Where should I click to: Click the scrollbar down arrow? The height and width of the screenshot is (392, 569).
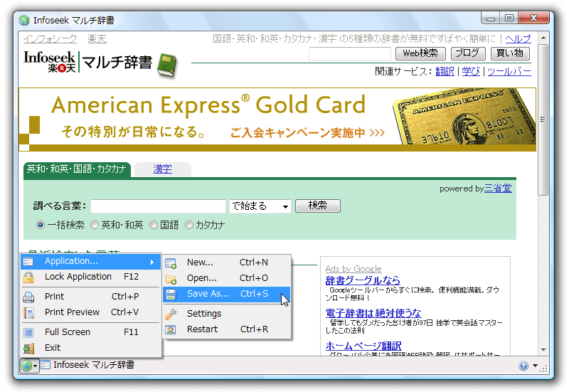coord(543,350)
